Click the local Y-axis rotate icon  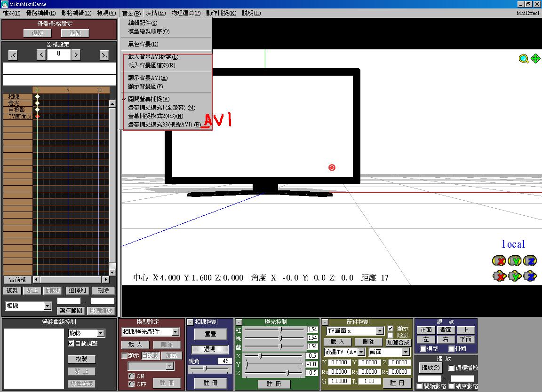click(x=515, y=260)
